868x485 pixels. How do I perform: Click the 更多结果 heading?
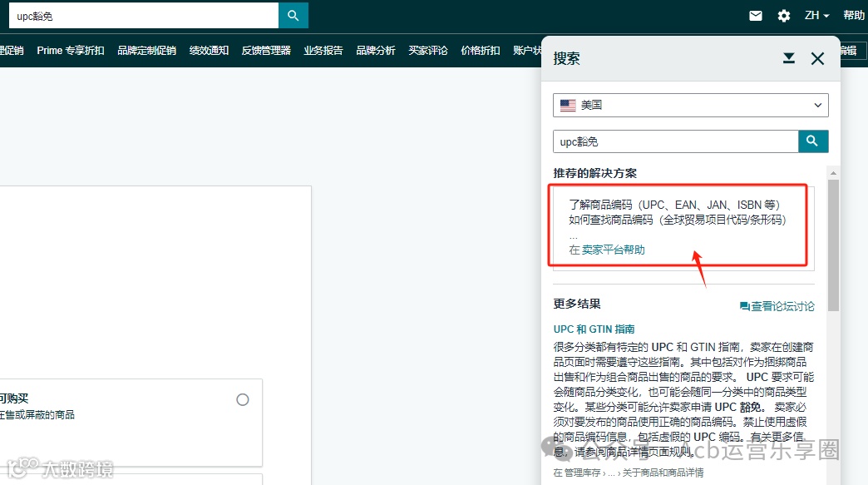coord(577,304)
